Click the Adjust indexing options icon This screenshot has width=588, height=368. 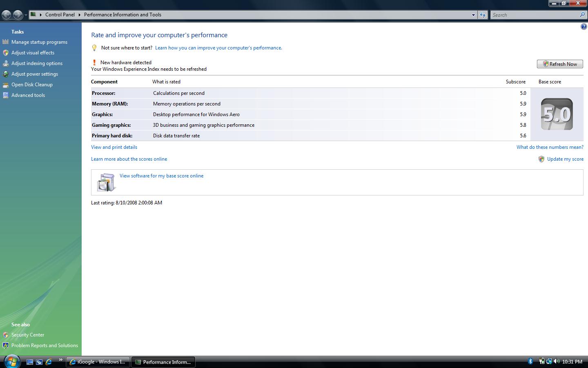tap(5, 63)
